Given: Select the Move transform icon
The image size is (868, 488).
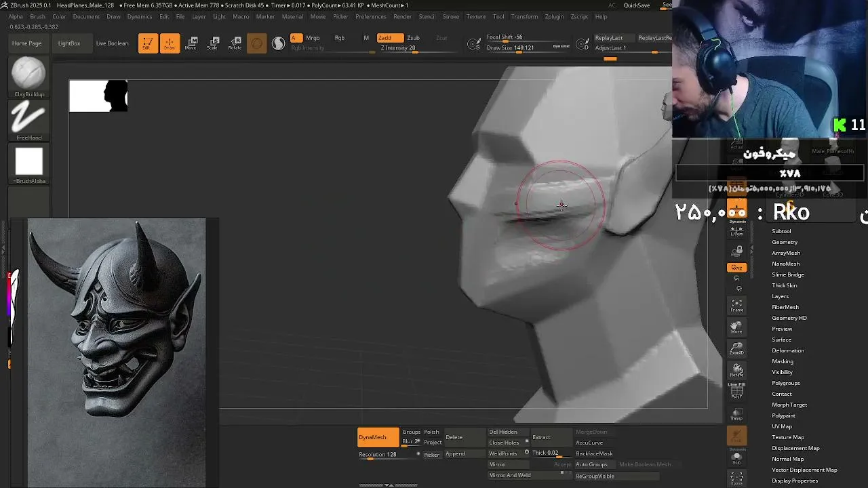Looking at the screenshot, I should [x=191, y=43].
